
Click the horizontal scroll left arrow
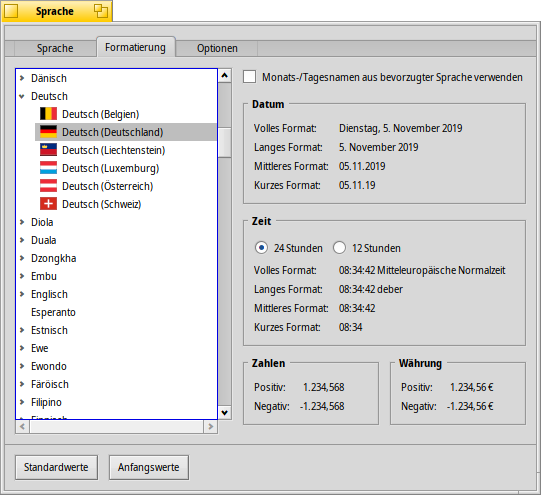(x=22, y=427)
